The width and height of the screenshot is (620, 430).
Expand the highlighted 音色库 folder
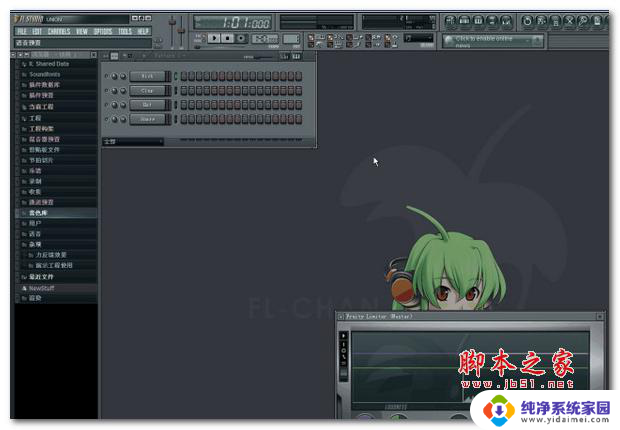pos(38,213)
